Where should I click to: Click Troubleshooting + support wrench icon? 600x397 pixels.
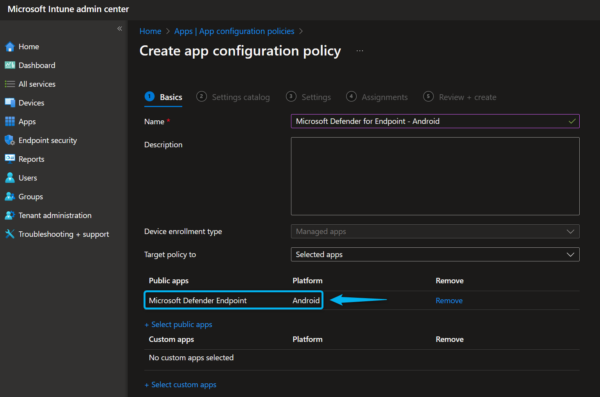tap(10, 234)
